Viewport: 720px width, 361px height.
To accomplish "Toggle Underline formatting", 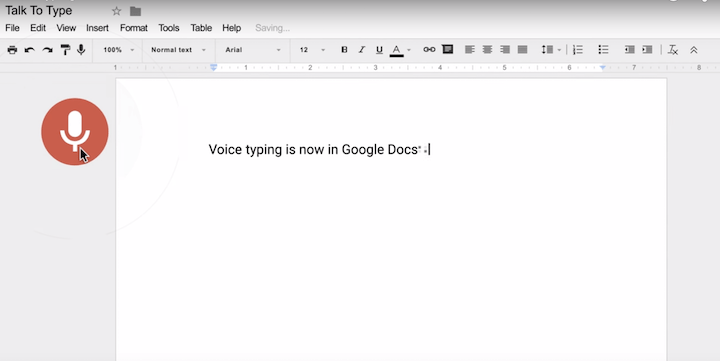I will (x=379, y=50).
